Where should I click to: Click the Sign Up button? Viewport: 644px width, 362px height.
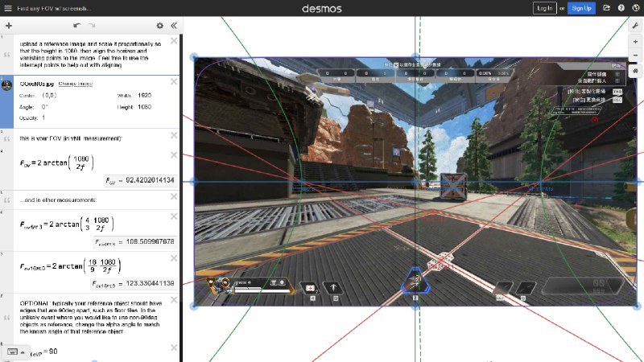pyautogui.click(x=581, y=8)
